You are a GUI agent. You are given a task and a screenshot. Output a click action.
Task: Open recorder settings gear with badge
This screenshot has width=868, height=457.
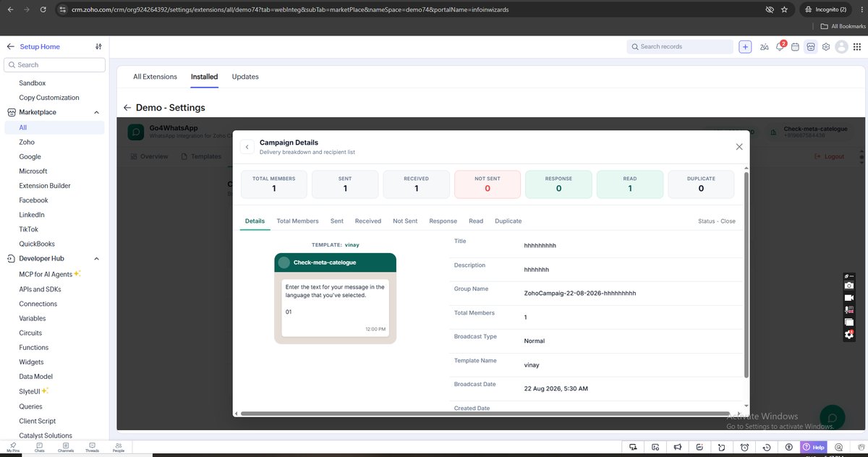click(849, 335)
